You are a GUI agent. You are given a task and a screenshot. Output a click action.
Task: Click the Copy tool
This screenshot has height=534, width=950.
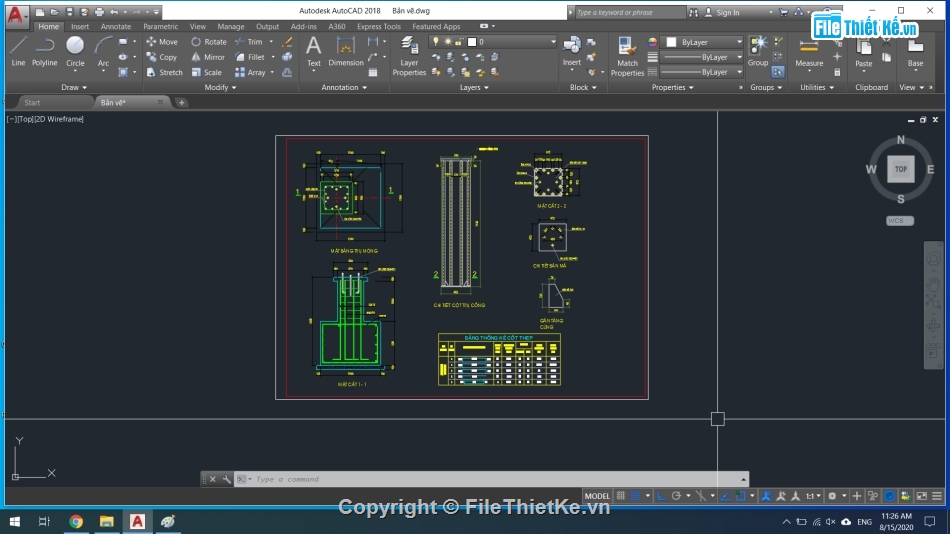(161, 57)
